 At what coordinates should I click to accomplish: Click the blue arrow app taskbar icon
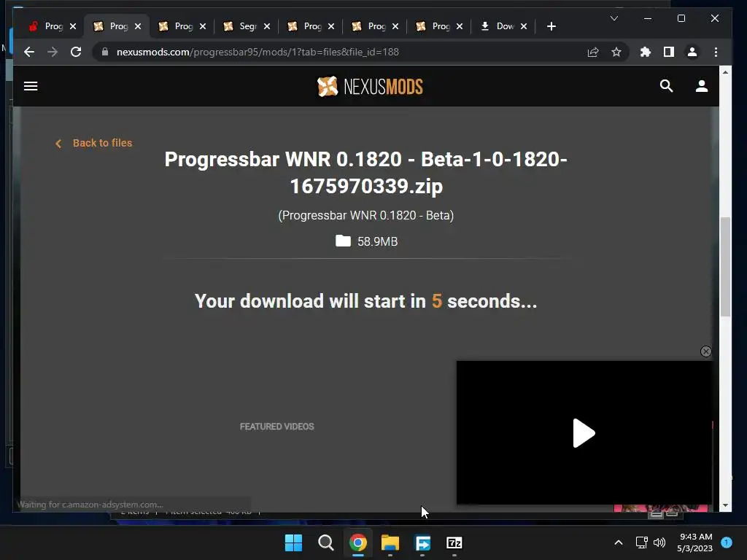coord(422,542)
